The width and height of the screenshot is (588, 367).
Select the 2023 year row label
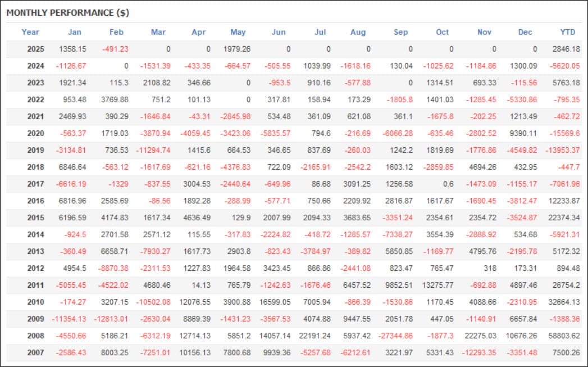point(35,83)
